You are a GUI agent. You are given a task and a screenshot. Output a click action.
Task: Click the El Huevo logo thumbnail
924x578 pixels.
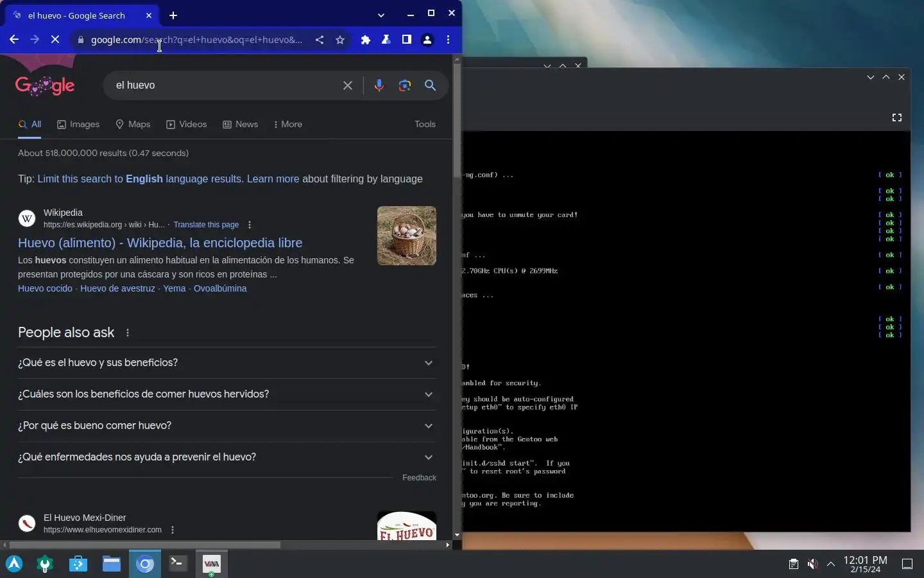pyautogui.click(x=407, y=526)
